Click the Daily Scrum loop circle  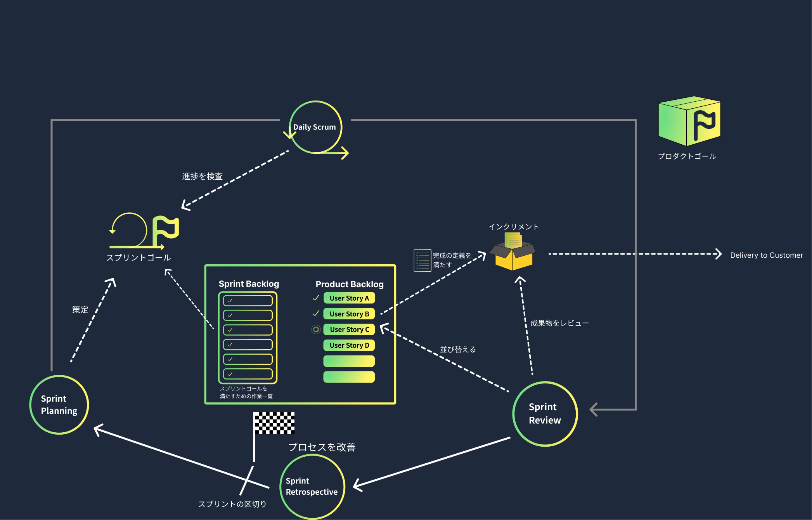pyautogui.click(x=315, y=127)
